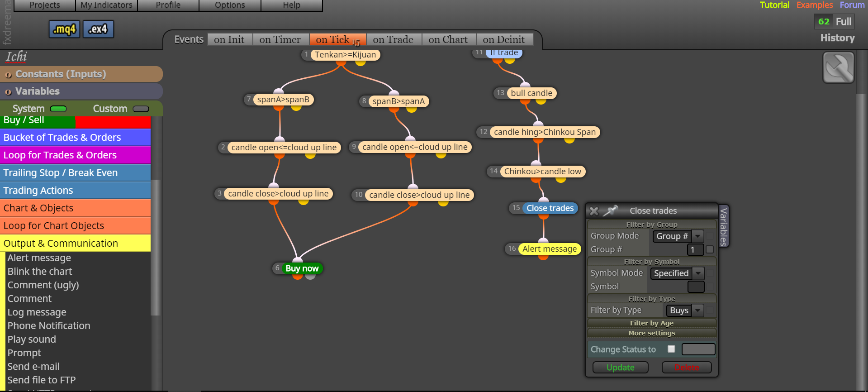Click the green Update button
Screen dimensions: 868x392
[620, 368]
